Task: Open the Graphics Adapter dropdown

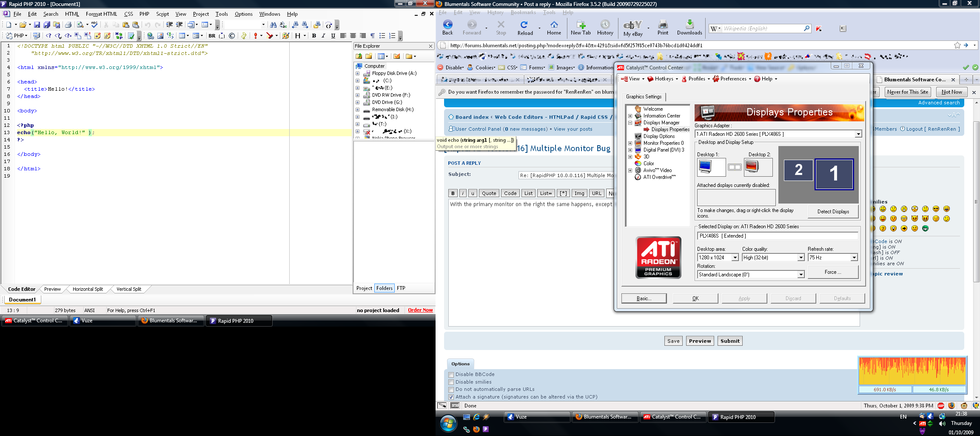Action: click(x=858, y=134)
